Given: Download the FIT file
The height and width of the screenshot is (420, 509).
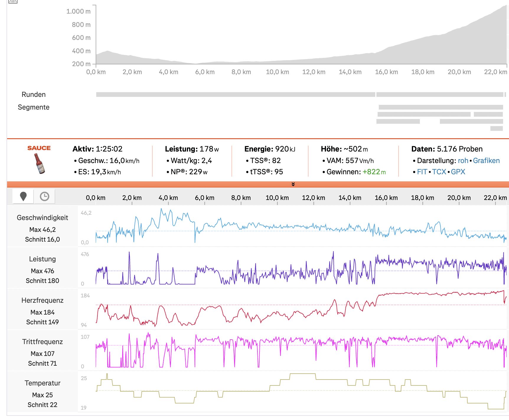Looking at the screenshot, I should click(422, 172).
